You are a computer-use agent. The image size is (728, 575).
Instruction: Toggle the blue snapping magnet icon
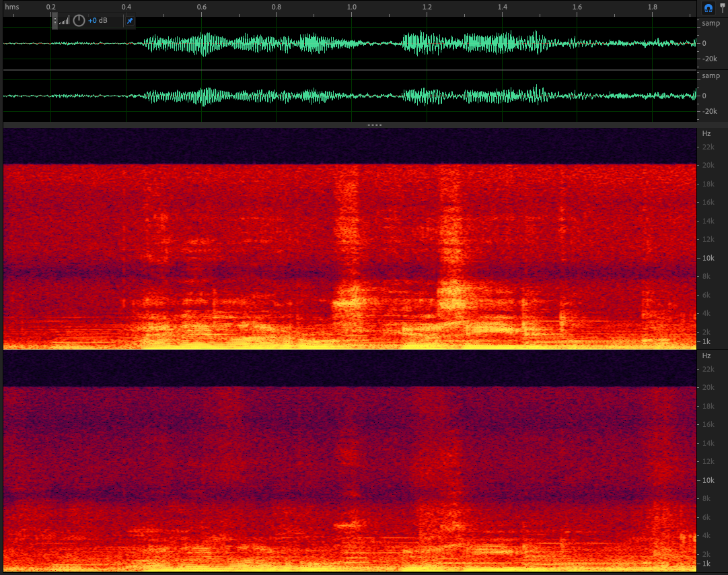708,8
